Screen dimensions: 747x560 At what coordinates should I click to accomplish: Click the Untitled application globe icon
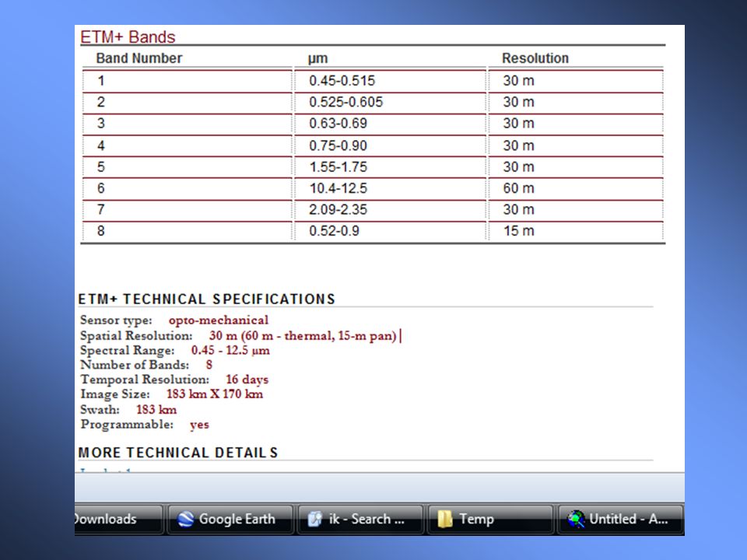(576, 519)
